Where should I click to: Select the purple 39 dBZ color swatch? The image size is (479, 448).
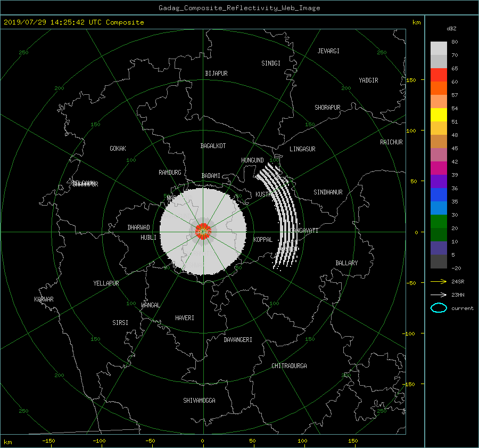pos(439,182)
